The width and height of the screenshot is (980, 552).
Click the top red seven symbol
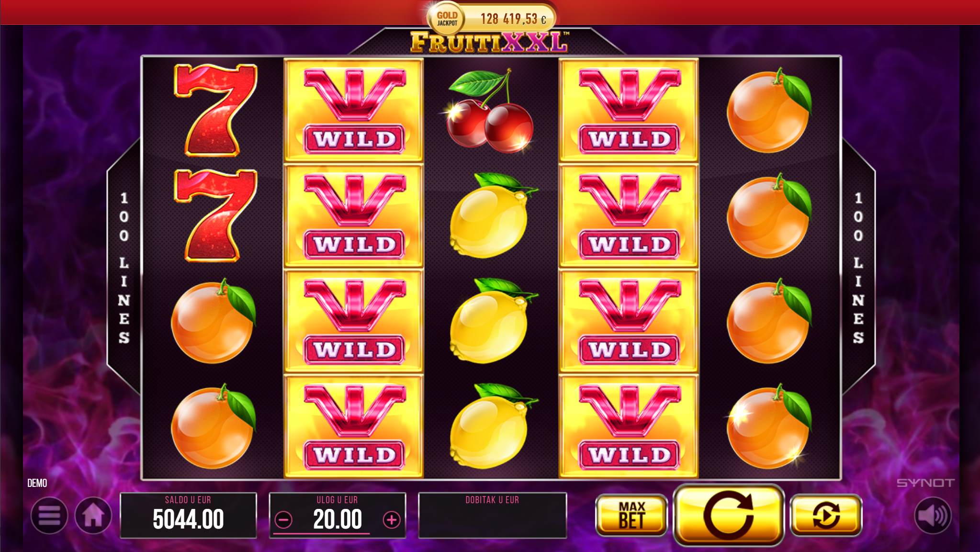(215, 110)
